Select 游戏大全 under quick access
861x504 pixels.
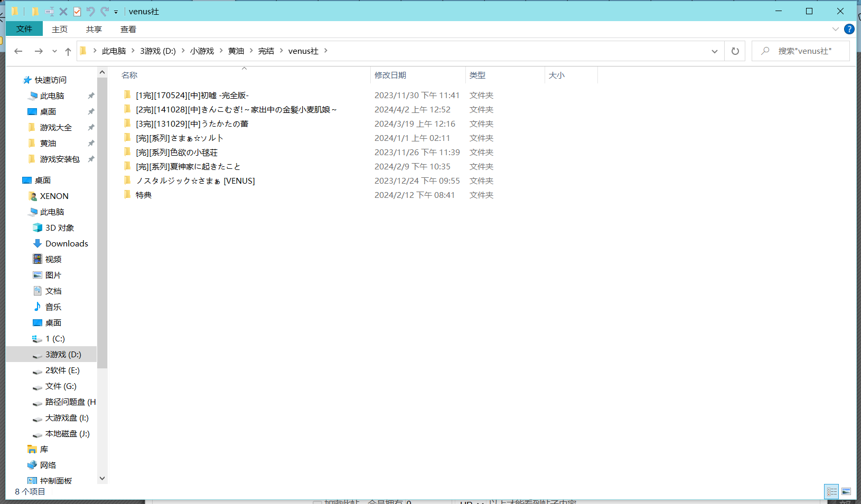56,128
